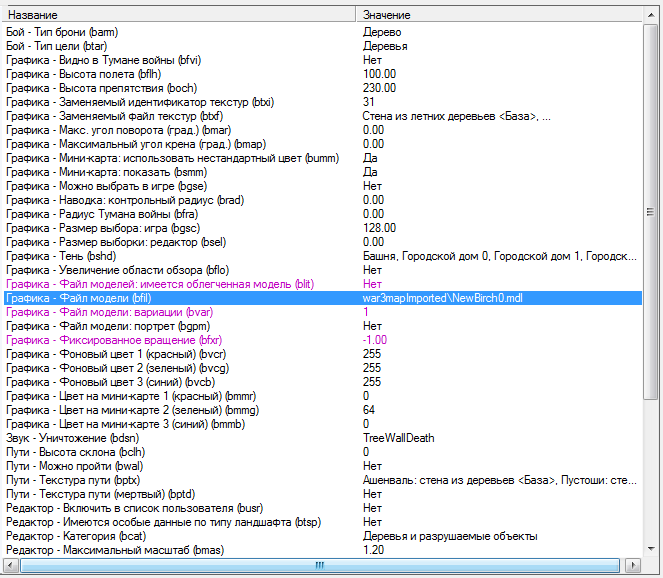Click value 230.00 for Высота препятствия
Viewport: 663px width, 578px height.
pos(379,88)
